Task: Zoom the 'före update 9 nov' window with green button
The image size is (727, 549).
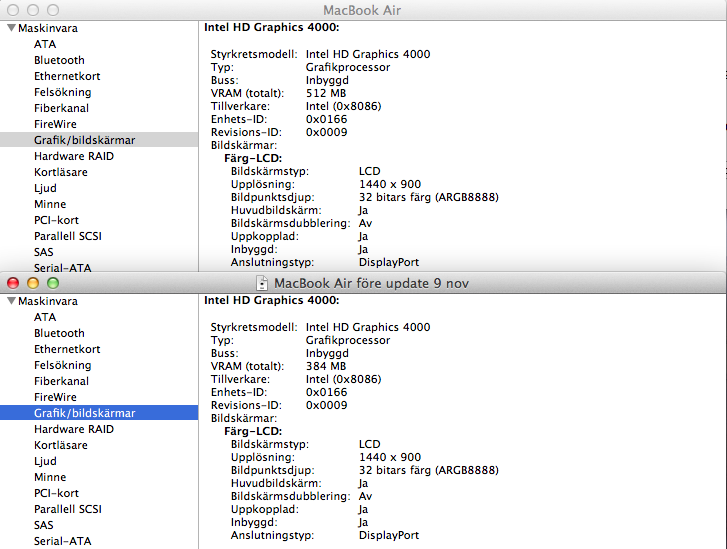Action: click(53, 283)
